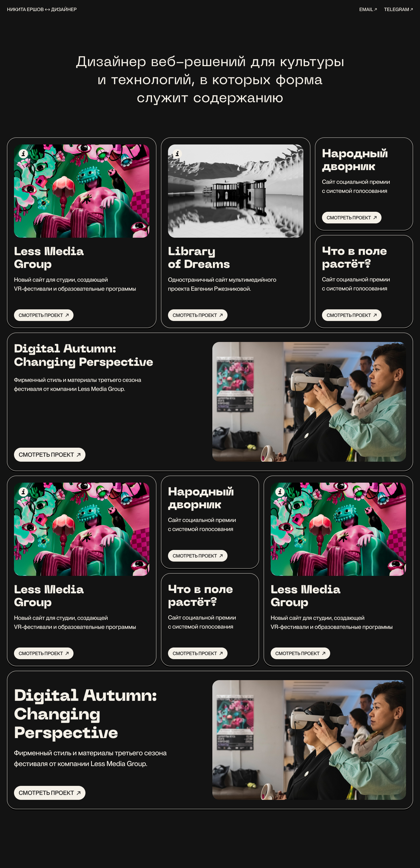The width and height of the screenshot is (420, 868).
Task: Click the top-left Less Media Group colorful artwork
Action: 82,191
